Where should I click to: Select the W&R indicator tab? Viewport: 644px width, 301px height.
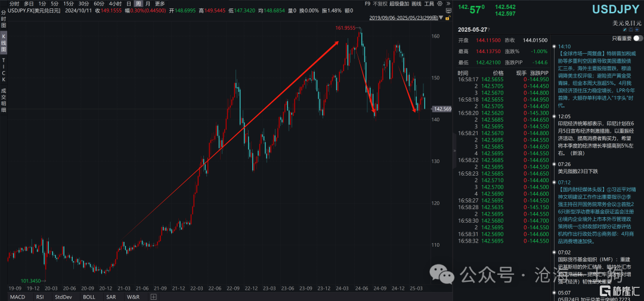click(132, 297)
